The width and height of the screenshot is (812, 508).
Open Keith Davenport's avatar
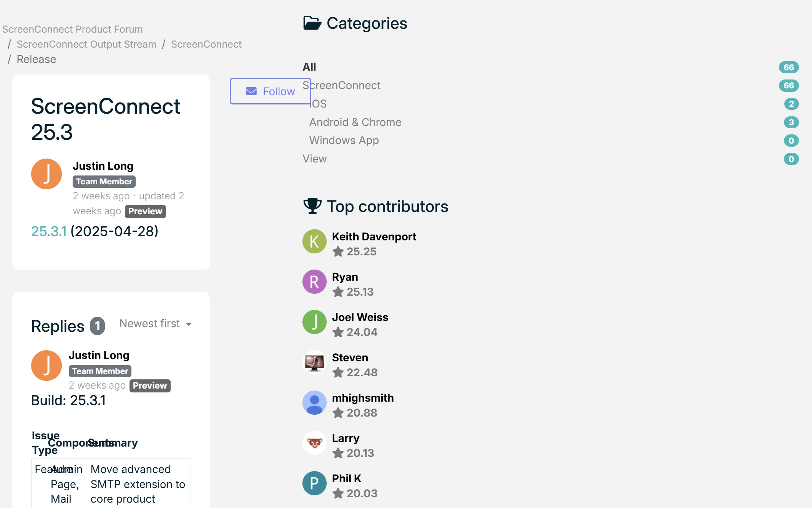[314, 242]
